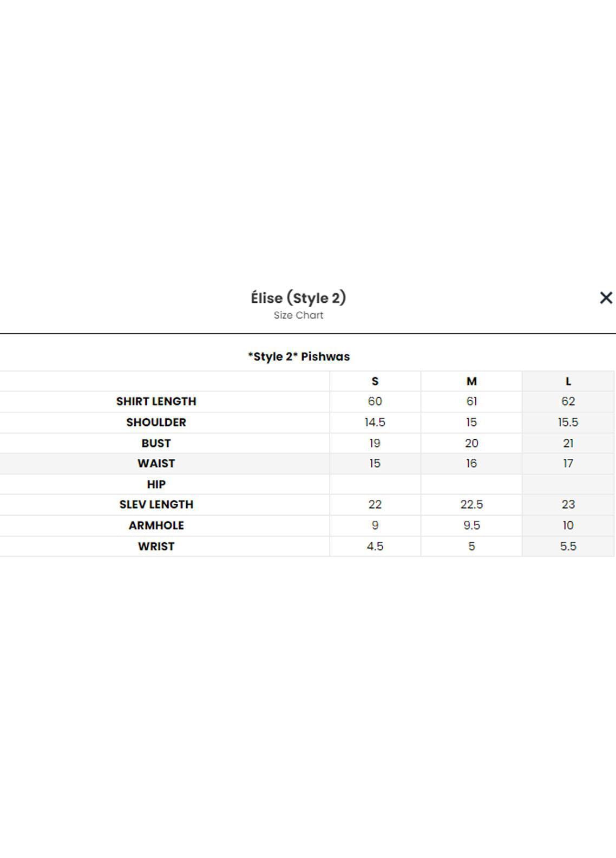Image resolution: width=616 pixels, height=858 pixels.
Task: Click the ARMHOLE row label
Action: click(x=156, y=525)
